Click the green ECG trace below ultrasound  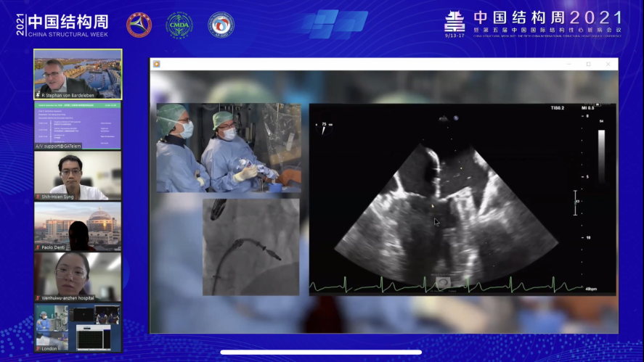(447, 284)
